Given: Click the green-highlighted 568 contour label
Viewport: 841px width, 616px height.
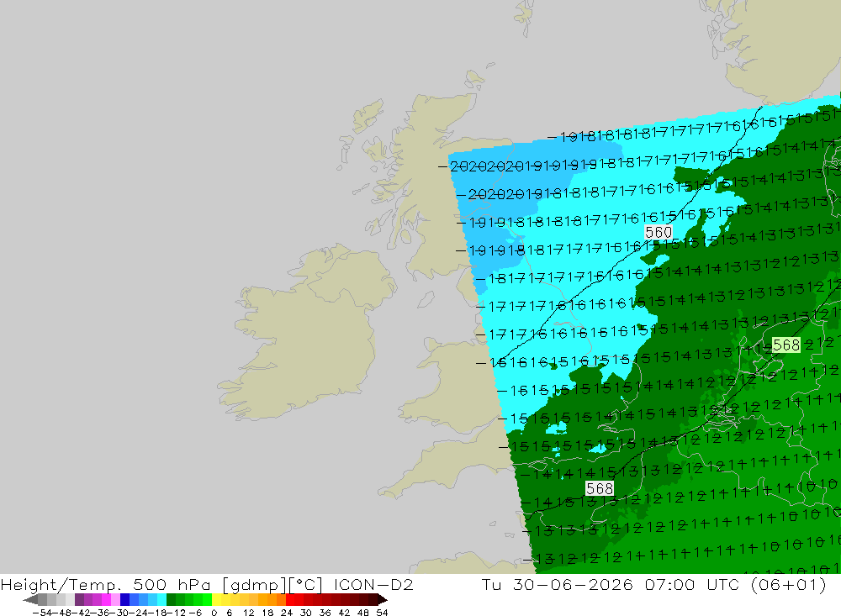Looking at the screenshot, I should (x=786, y=345).
